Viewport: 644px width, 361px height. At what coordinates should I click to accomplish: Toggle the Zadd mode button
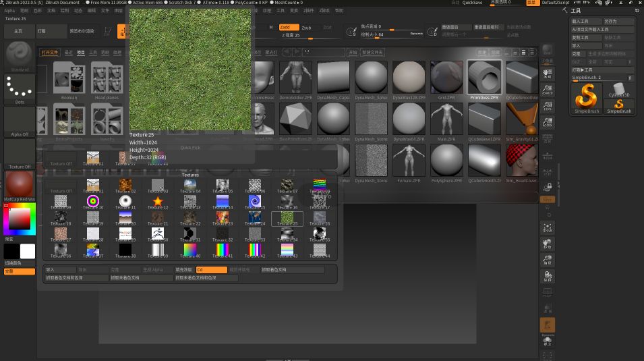pyautogui.click(x=289, y=27)
